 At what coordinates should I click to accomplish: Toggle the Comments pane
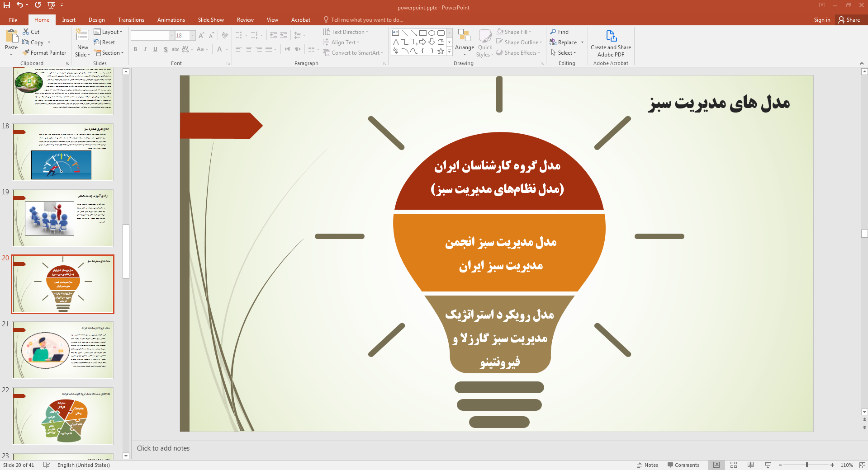[683, 465]
